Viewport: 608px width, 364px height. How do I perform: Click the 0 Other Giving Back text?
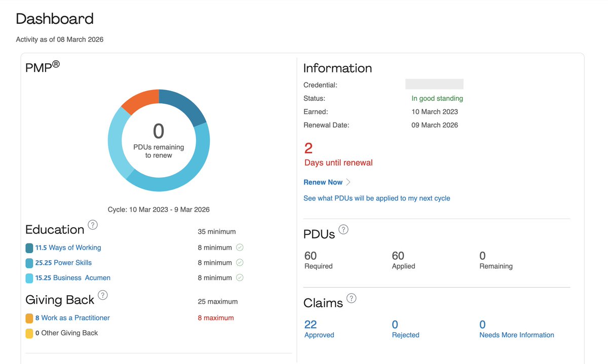(66, 333)
